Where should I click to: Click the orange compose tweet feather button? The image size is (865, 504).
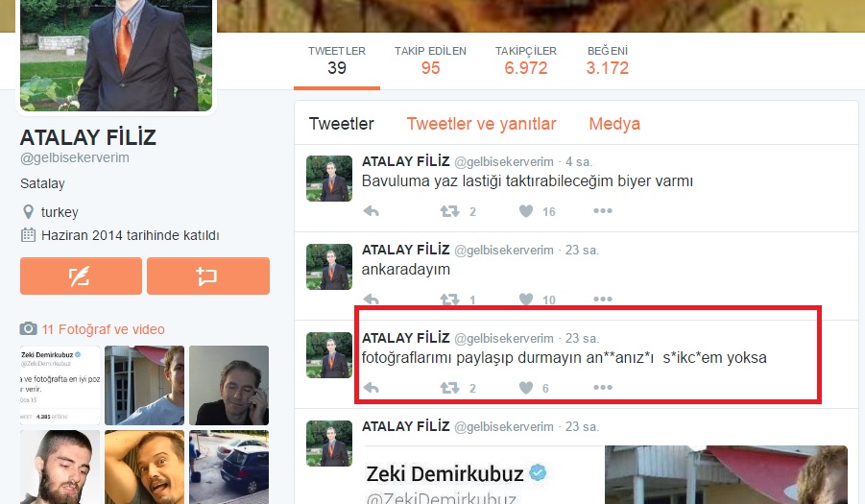(81, 276)
